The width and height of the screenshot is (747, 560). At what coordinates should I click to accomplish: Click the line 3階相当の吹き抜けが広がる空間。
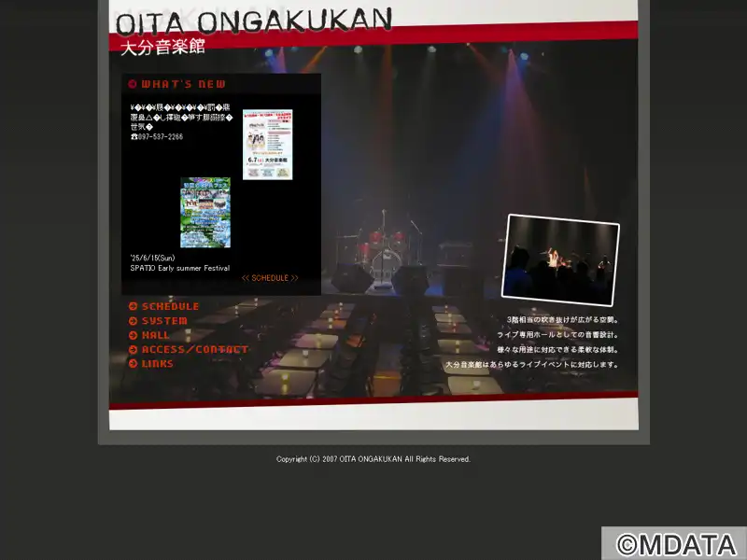tap(563, 320)
